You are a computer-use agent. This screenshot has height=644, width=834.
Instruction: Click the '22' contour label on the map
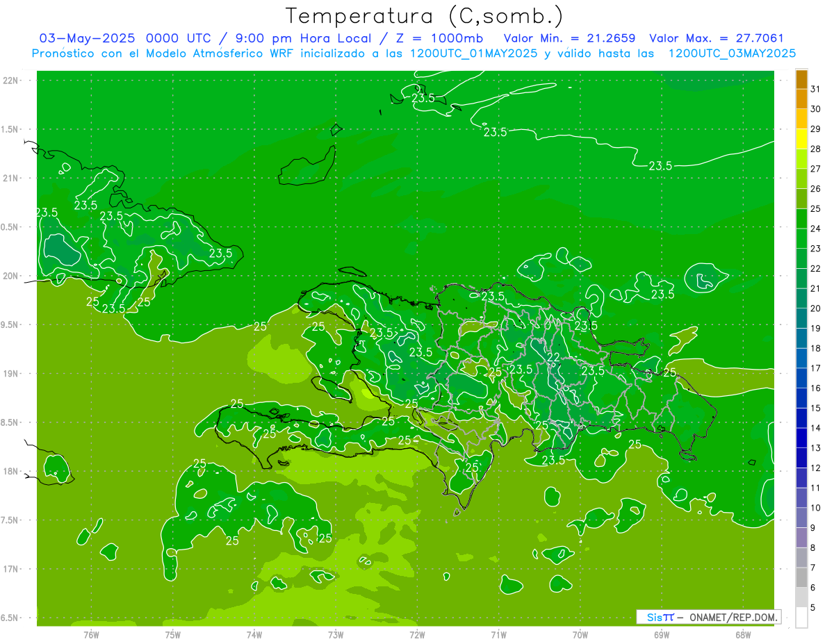[554, 358]
